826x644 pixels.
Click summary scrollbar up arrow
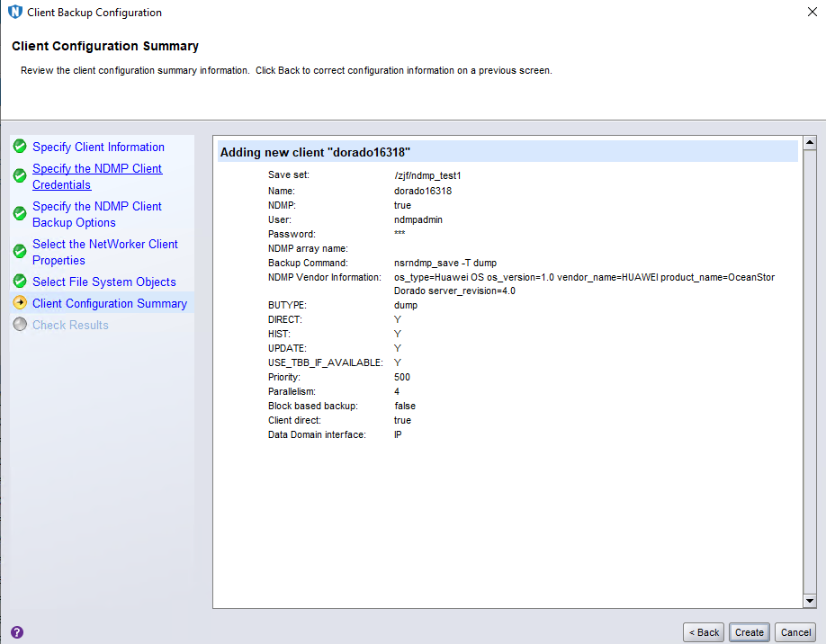click(x=810, y=142)
